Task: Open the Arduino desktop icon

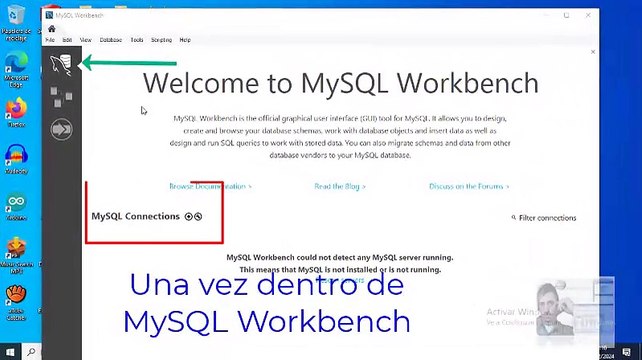Action: tap(16, 206)
